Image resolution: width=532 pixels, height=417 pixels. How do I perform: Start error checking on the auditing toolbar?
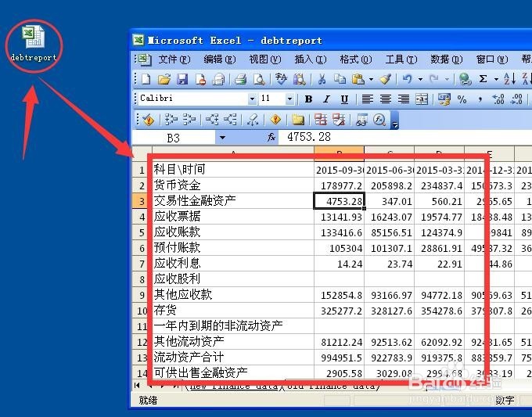(x=148, y=120)
